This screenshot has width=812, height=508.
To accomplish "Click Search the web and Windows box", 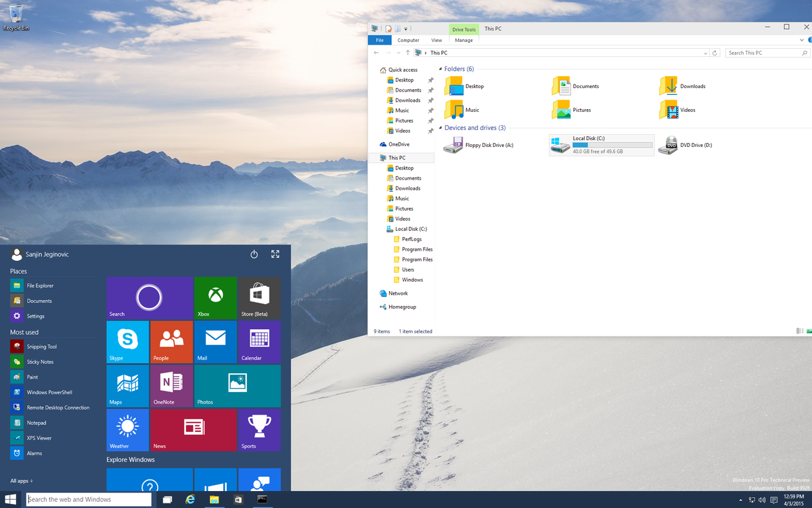I will coord(89,500).
